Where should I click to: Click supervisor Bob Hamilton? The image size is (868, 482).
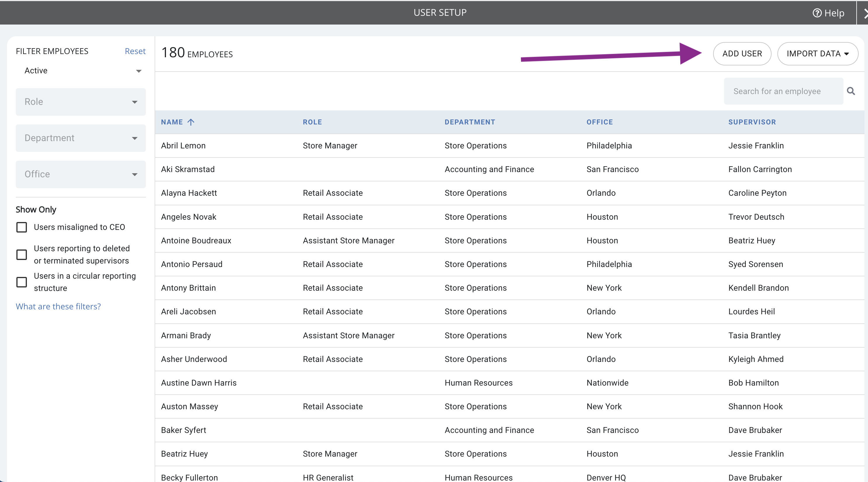(x=753, y=383)
